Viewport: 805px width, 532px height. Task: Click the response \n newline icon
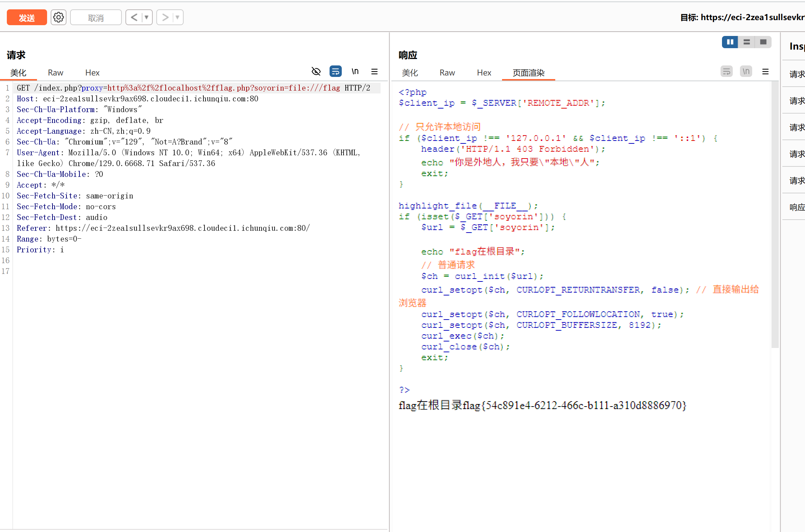tap(746, 72)
